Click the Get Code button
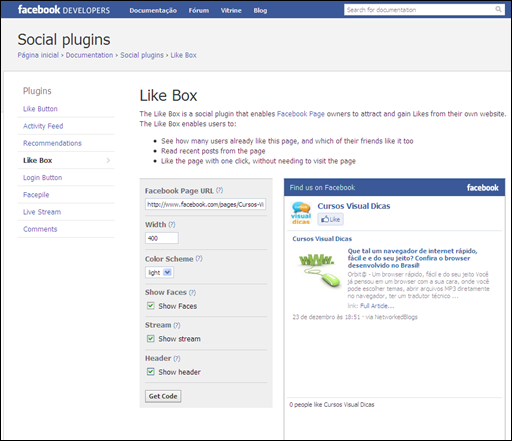 tap(163, 396)
